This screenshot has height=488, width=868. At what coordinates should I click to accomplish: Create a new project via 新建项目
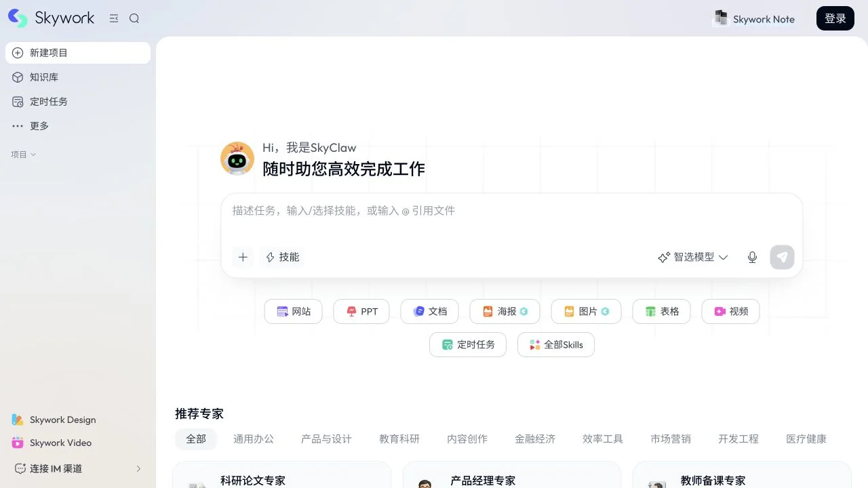(78, 53)
